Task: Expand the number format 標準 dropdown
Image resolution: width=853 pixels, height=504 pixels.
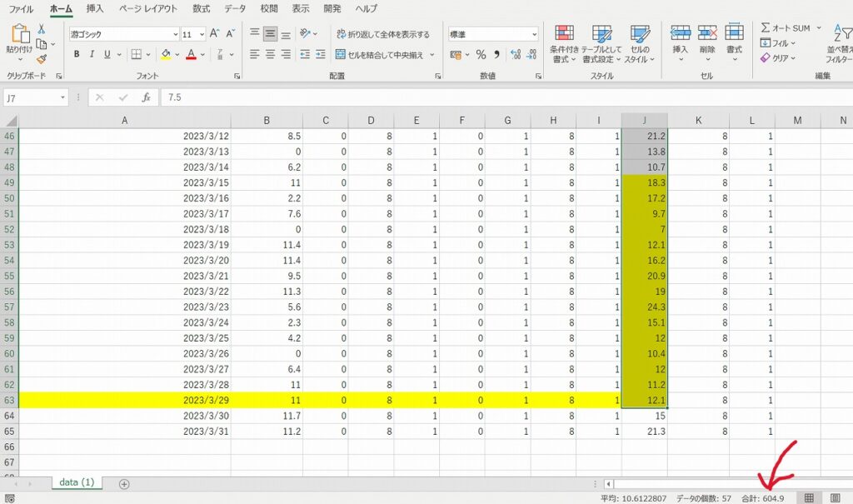Action: (533, 34)
